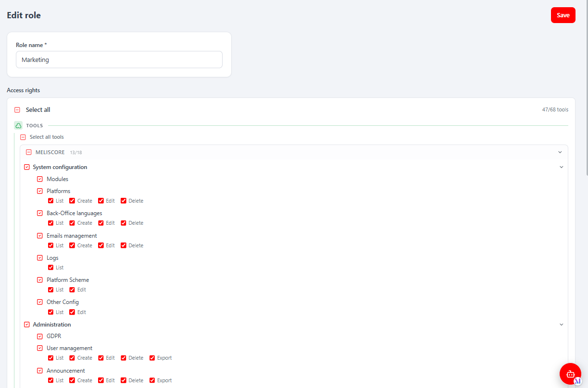
Task: Click the MELISCORE 13/18 count label
Action: tap(76, 153)
